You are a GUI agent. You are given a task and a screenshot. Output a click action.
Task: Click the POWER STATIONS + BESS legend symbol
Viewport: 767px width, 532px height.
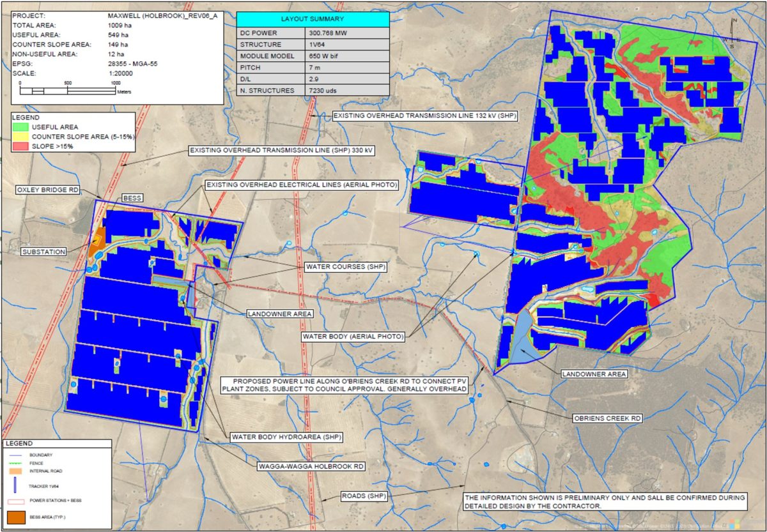click(16, 501)
